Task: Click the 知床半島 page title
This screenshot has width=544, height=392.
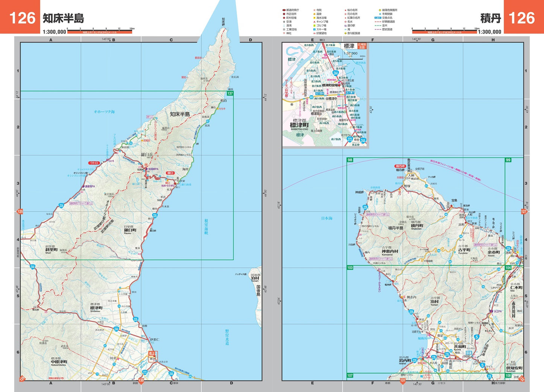Action: click(63, 18)
